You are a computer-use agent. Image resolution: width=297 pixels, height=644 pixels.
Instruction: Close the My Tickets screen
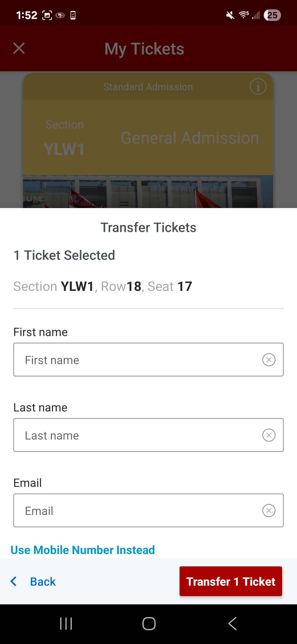tap(19, 48)
